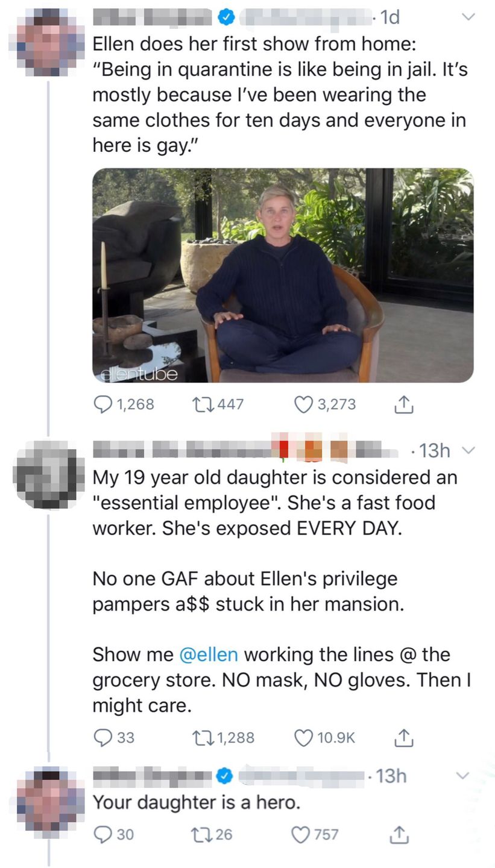
Task: Open the chevron menu on the 13h daughter tweet
Action: pyautogui.click(x=468, y=450)
